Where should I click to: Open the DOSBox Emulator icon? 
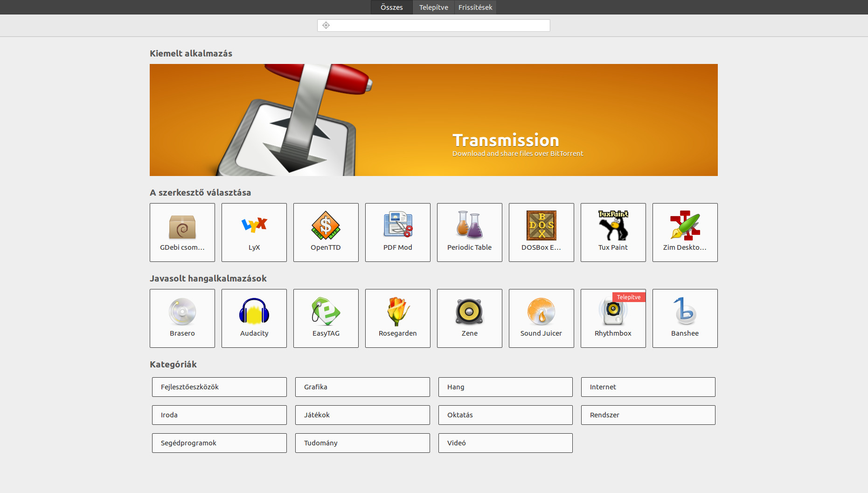click(x=542, y=225)
